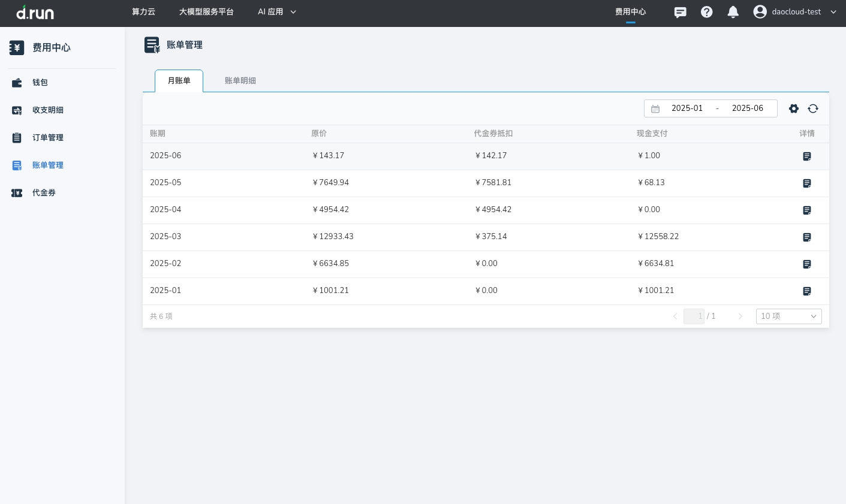Click the 代金券抵扣 column header

(493, 134)
